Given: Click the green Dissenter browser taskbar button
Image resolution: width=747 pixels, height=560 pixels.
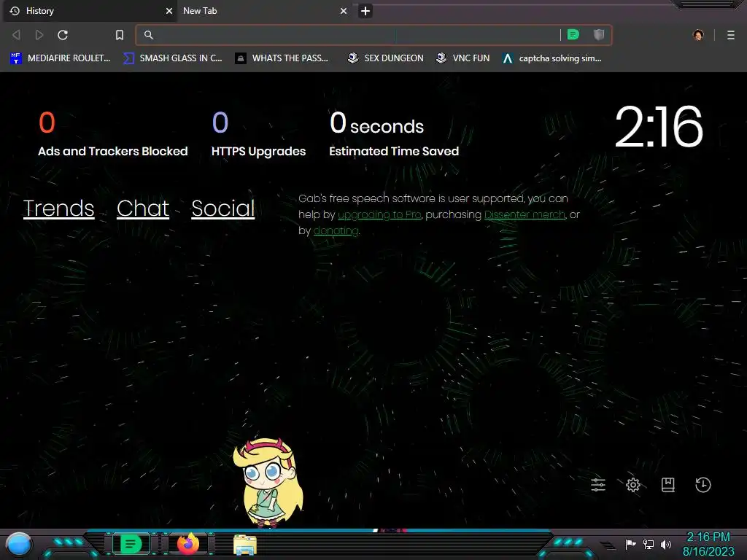Looking at the screenshot, I should [131, 544].
